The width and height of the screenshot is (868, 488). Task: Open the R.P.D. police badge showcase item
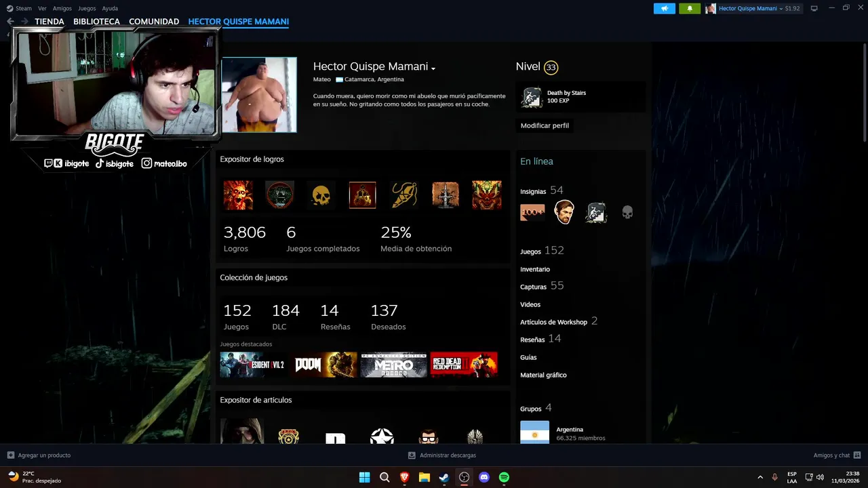289,435
